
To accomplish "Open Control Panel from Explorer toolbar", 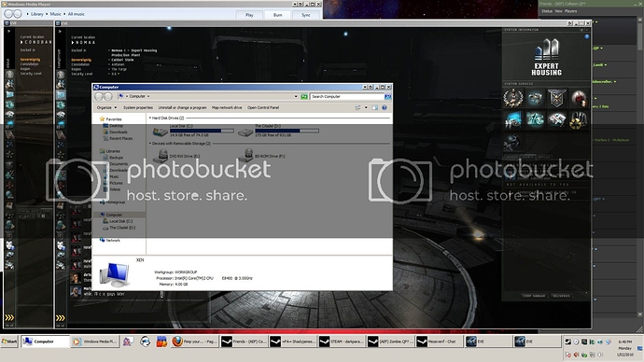I will pos(263,107).
